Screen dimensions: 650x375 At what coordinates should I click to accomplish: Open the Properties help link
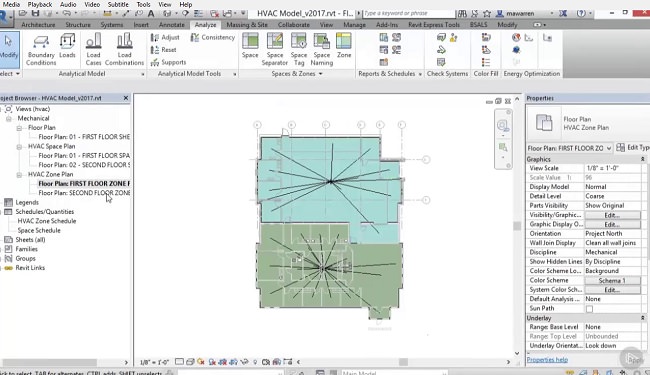tap(547, 360)
